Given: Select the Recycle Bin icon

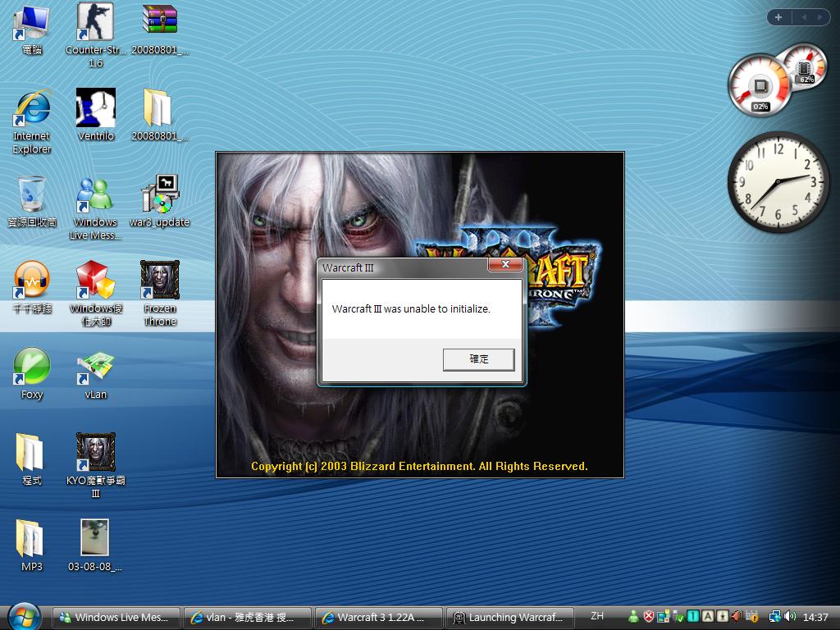Looking at the screenshot, I should (x=32, y=195).
